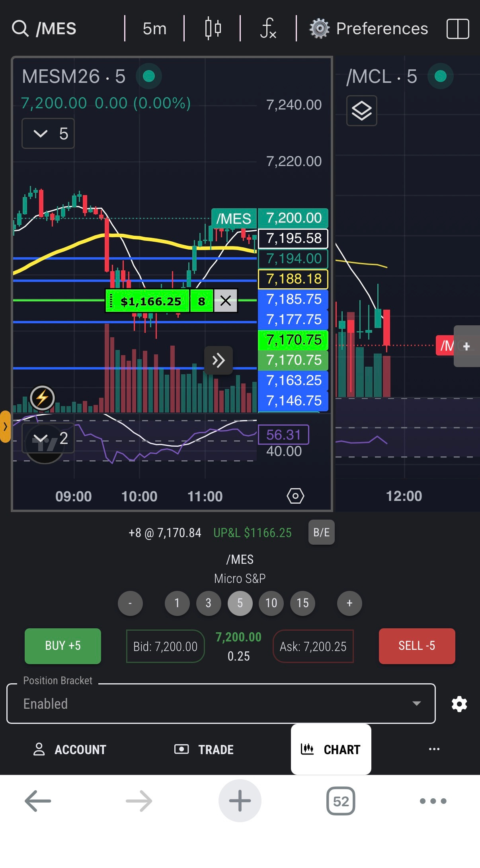Image resolution: width=480 pixels, height=868 pixels.
Task: Collapse the 5 indicators legend dropdown
Action: point(48,133)
